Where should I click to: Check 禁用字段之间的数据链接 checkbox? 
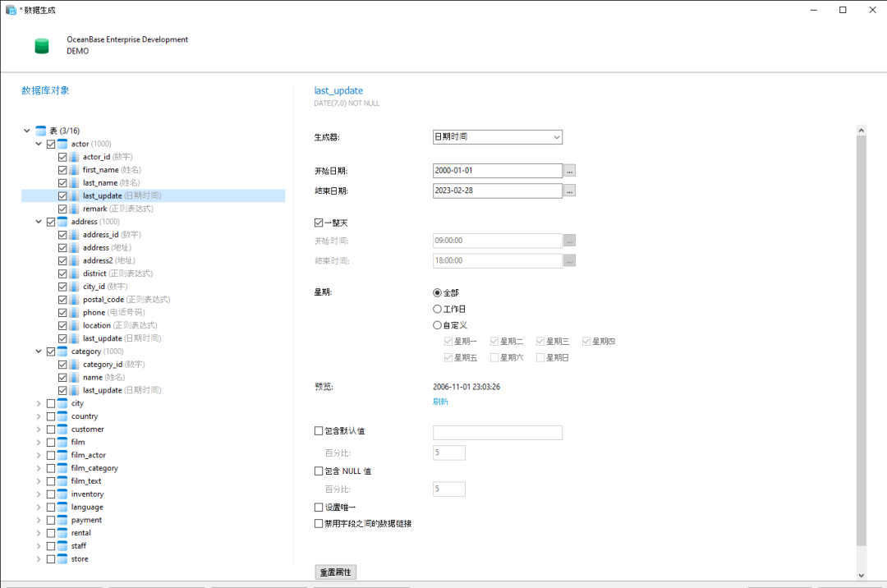point(319,524)
